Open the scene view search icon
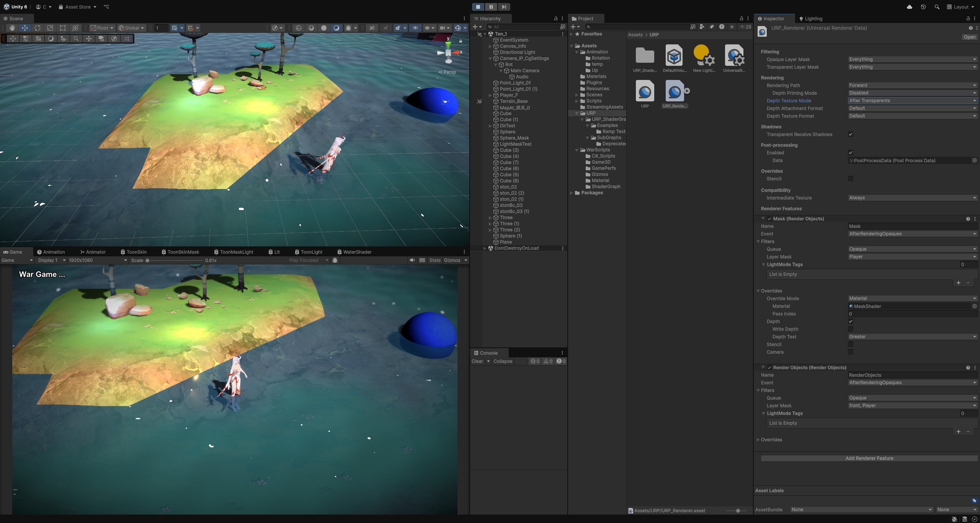Screen dimensions: 980x523 pyautogui.click(x=76, y=39)
